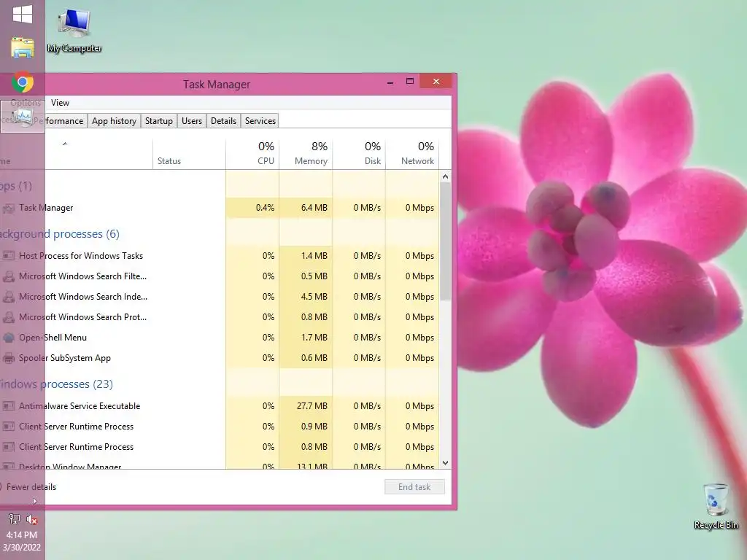747x560 pixels.
Task: Click the 1.7 MB memory value
Action: [314, 338]
